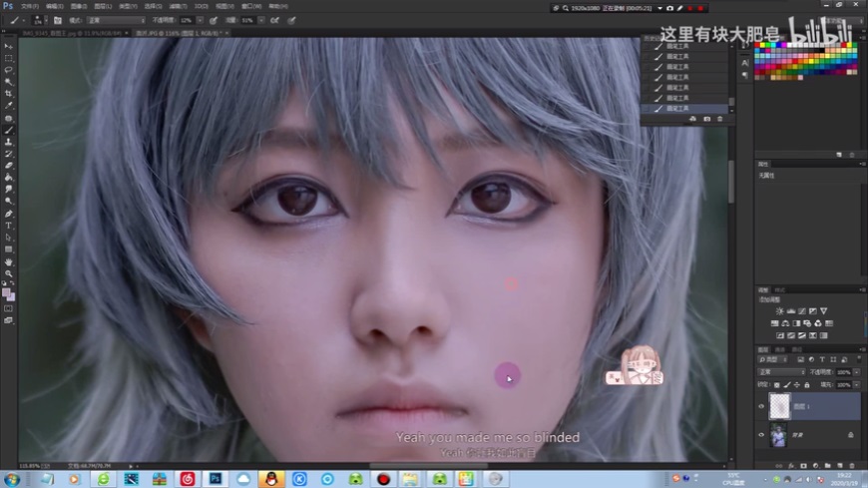Viewport: 868px width, 488px height.
Task: Open the brush panel toggle in options bar
Action: [58, 21]
